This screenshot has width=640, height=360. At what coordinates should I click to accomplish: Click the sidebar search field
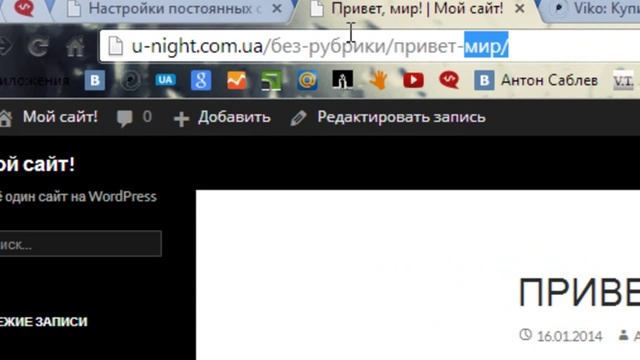click(x=80, y=244)
